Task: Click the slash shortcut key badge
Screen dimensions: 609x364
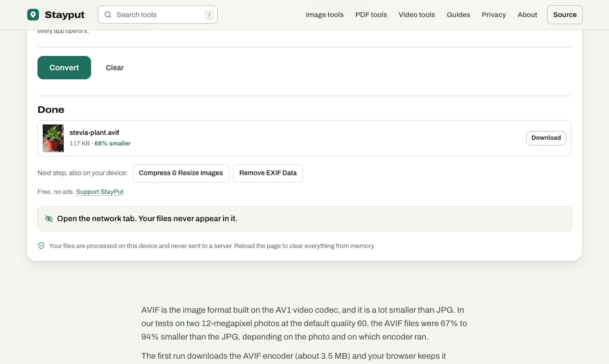Action: [x=209, y=15]
